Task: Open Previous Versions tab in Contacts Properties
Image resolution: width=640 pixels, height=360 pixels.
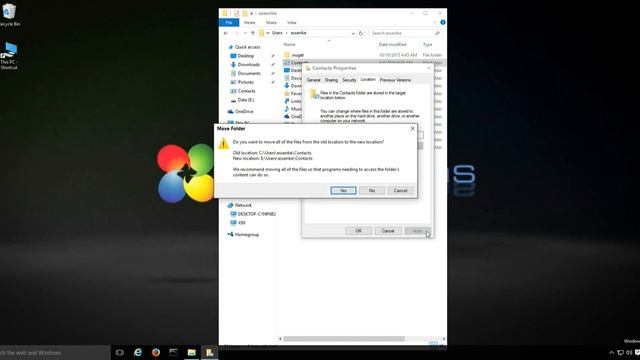Action: click(395, 80)
